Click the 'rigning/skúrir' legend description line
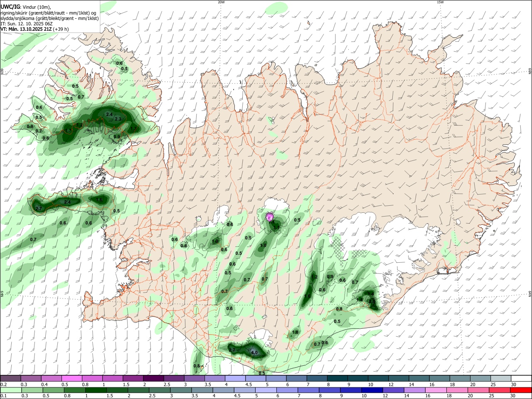The height and width of the screenshot is (399, 532). coord(49,13)
